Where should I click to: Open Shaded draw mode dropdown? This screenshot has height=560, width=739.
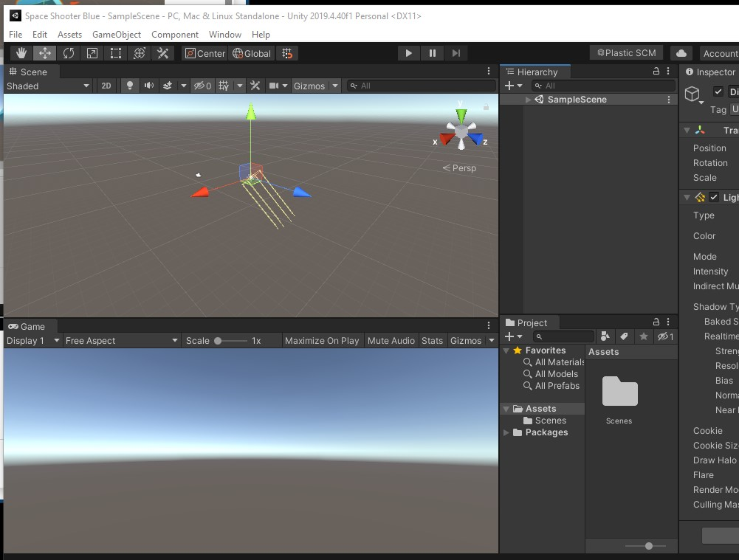coord(47,86)
